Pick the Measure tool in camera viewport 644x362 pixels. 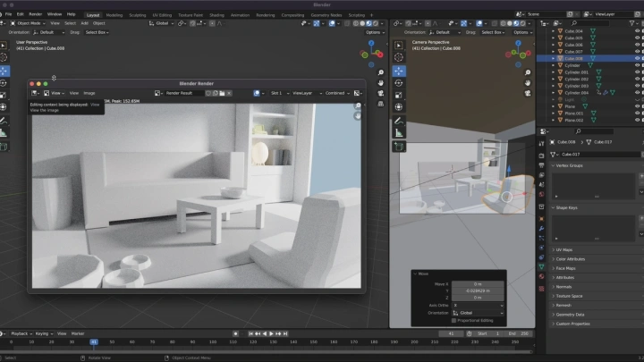click(x=399, y=133)
